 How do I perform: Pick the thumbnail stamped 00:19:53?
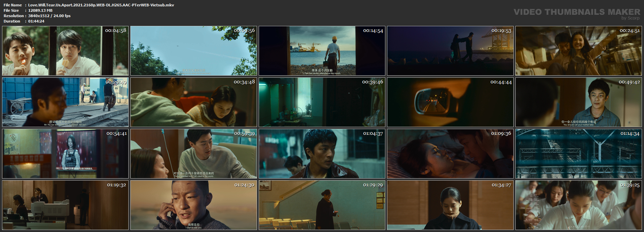(x=450, y=51)
